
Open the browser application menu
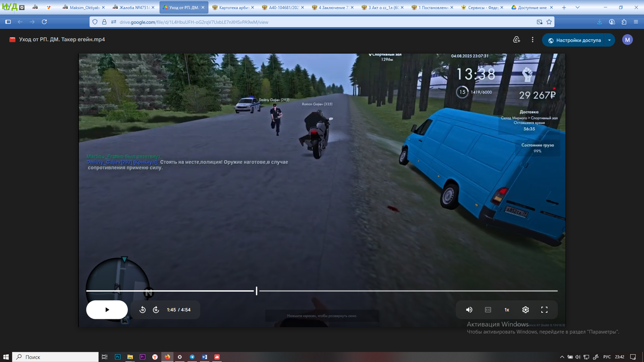click(636, 22)
